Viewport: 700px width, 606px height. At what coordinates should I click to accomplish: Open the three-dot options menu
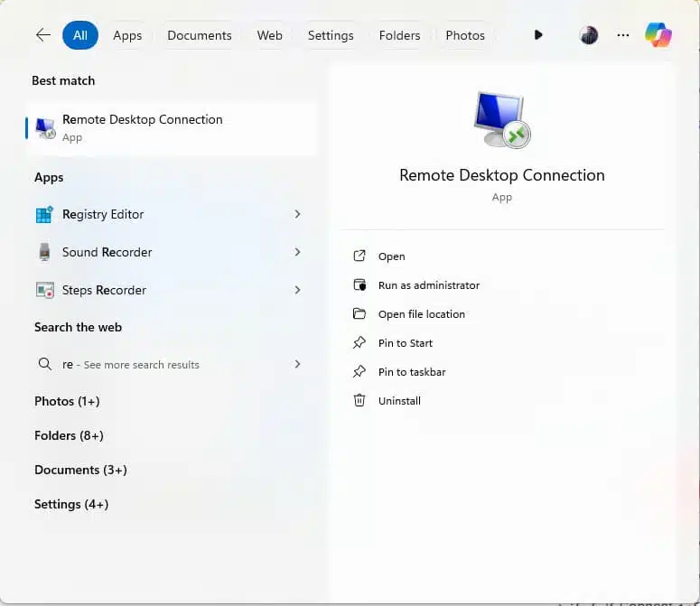622,35
